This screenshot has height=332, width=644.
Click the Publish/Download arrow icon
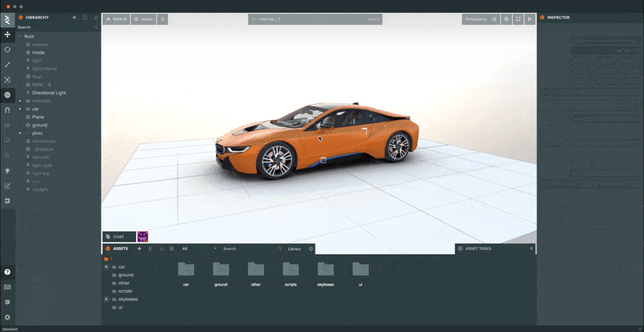coord(7,201)
